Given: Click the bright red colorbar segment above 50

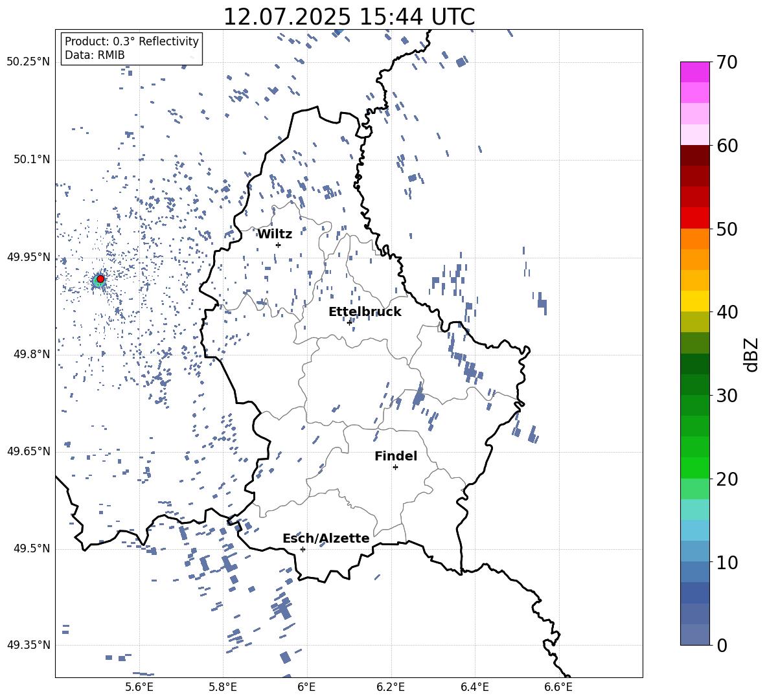Looking at the screenshot, I should point(695,218).
